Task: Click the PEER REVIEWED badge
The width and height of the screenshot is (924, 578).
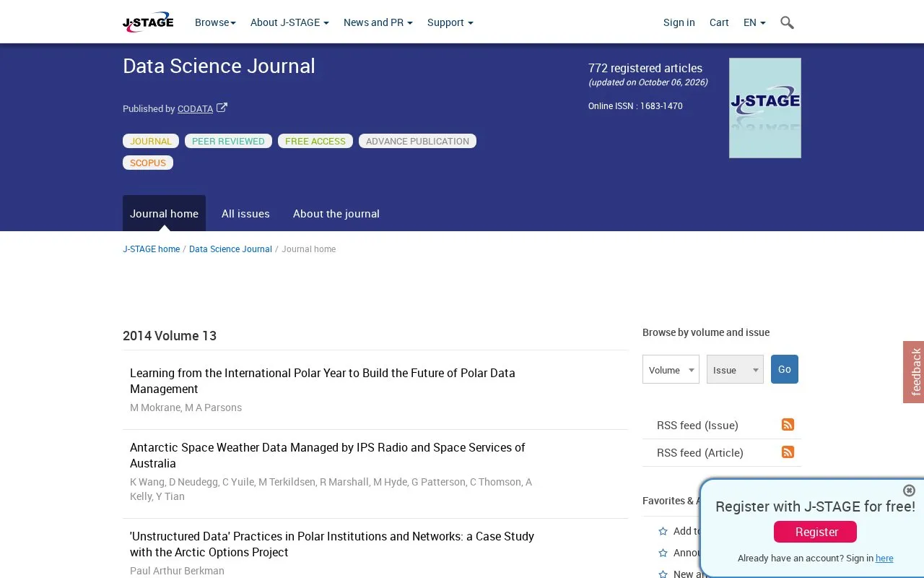Action: point(228,141)
